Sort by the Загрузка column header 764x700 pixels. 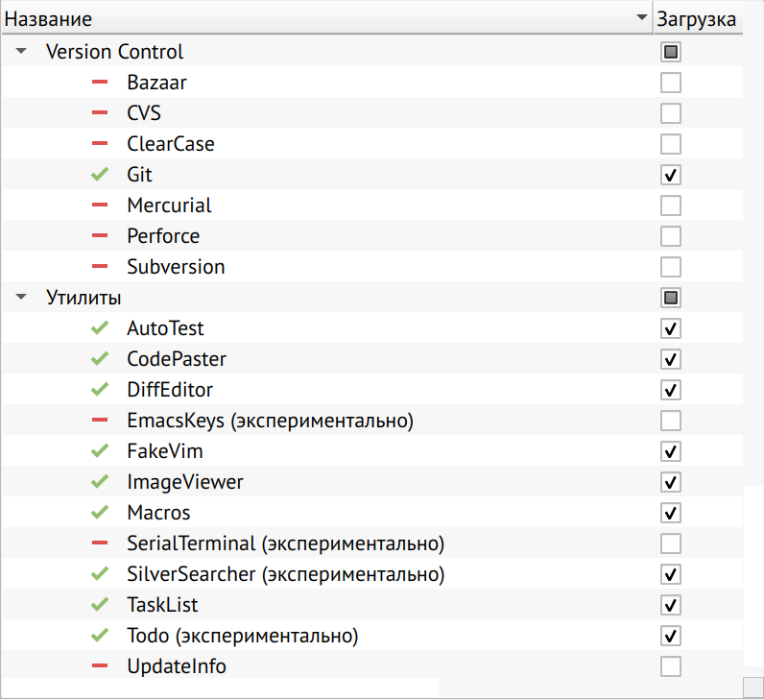point(698,18)
